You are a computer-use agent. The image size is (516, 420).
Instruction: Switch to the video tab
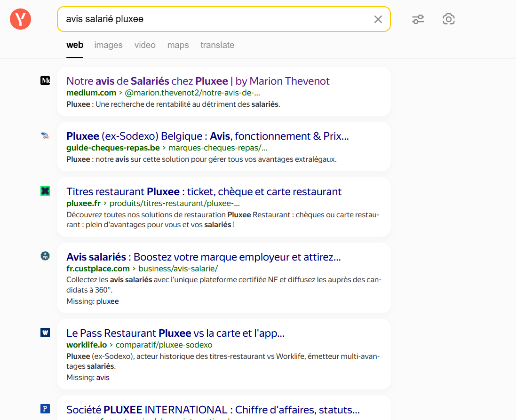145,45
